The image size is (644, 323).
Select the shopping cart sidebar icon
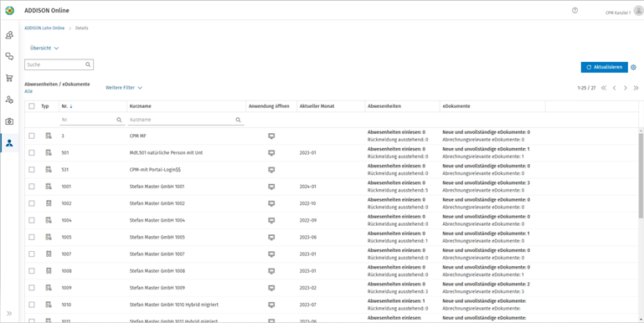(9, 78)
